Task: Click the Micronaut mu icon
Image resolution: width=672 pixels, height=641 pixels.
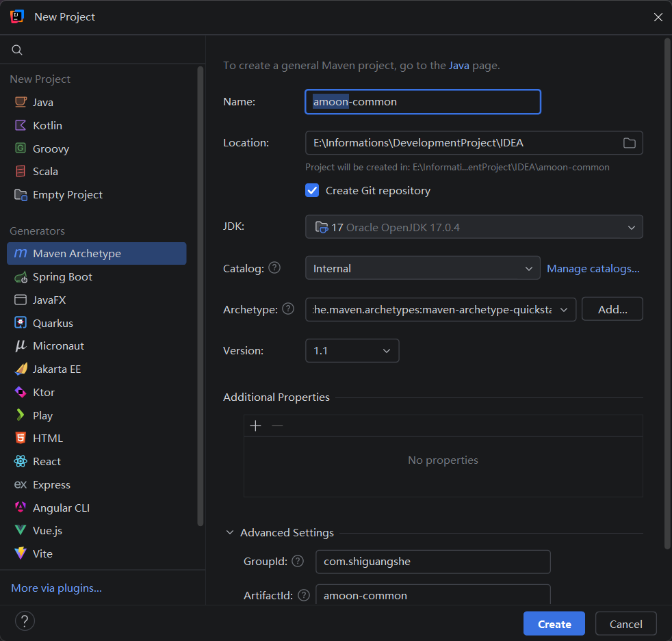Action: tap(21, 345)
